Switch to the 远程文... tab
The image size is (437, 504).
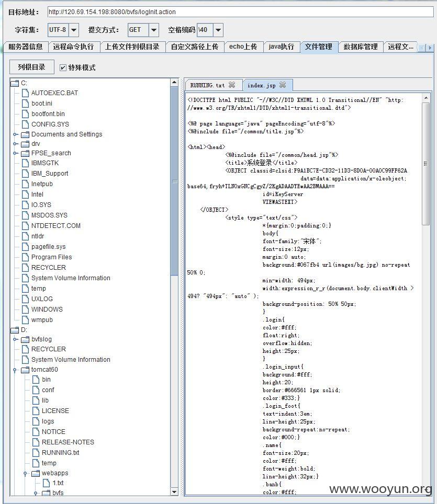click(400, 47)
